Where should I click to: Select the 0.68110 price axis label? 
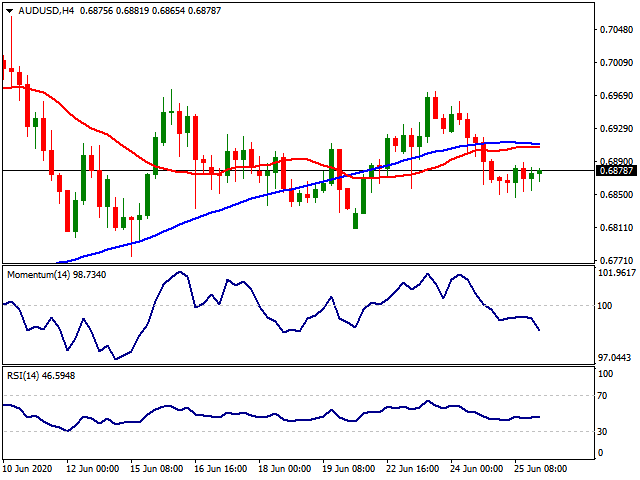[616, 228]
